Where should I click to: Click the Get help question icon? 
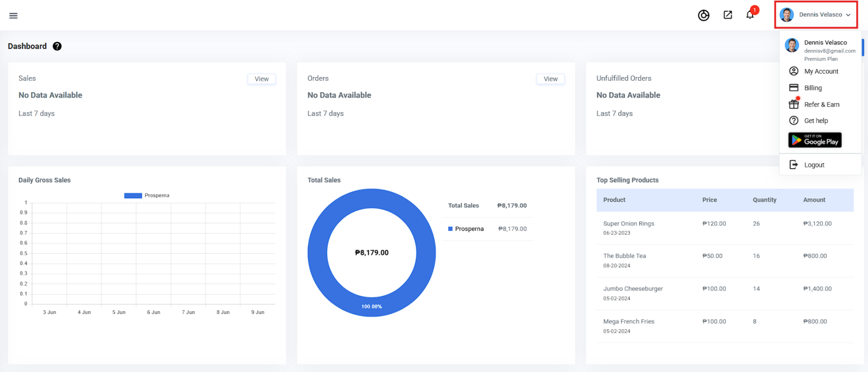click(x=794, y=120)
